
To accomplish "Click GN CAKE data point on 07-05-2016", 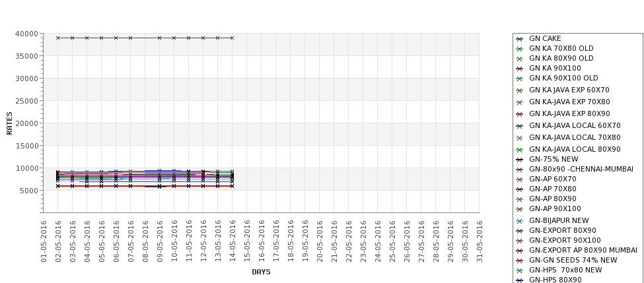I will pos(131,38).
